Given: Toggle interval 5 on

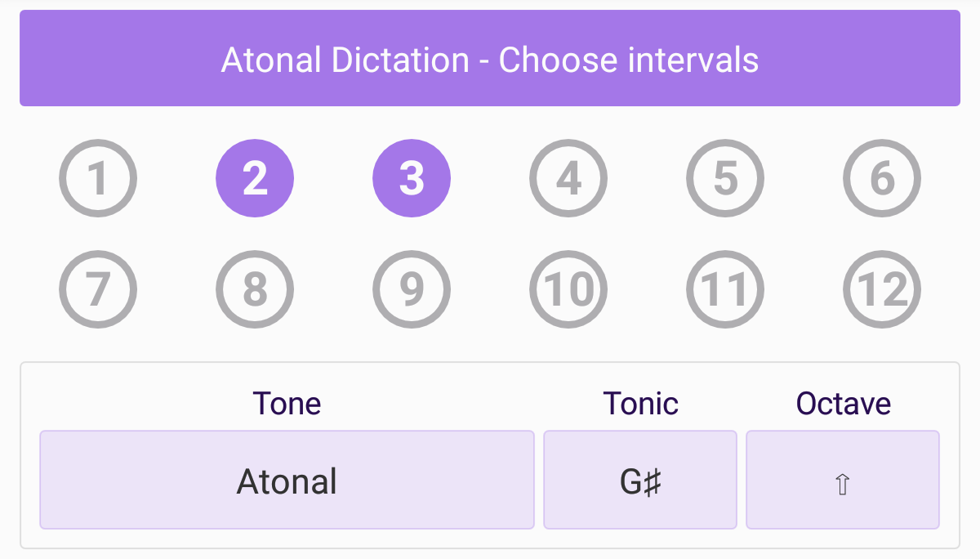Looking at the screenshot, I should point(725,178).
